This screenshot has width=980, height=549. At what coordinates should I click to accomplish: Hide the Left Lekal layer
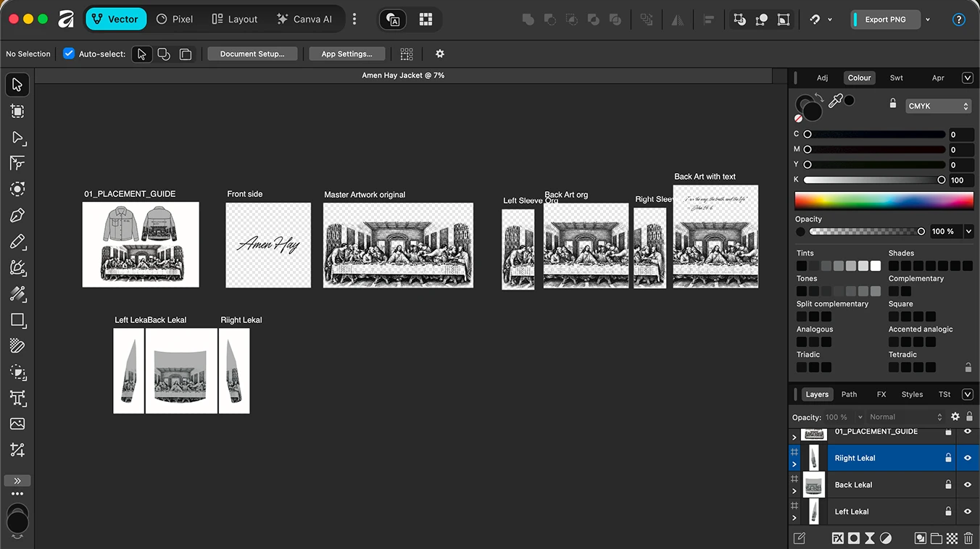pyautogui.click(x=967, y=511)
